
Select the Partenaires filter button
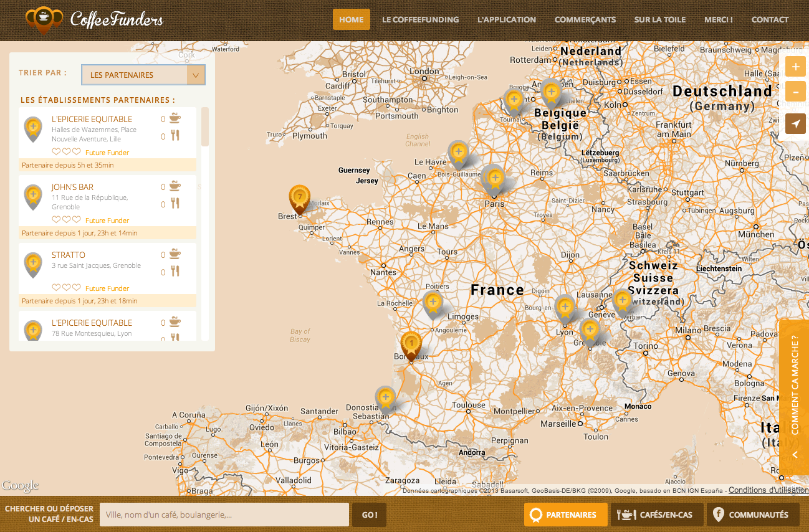pos(566,515)
